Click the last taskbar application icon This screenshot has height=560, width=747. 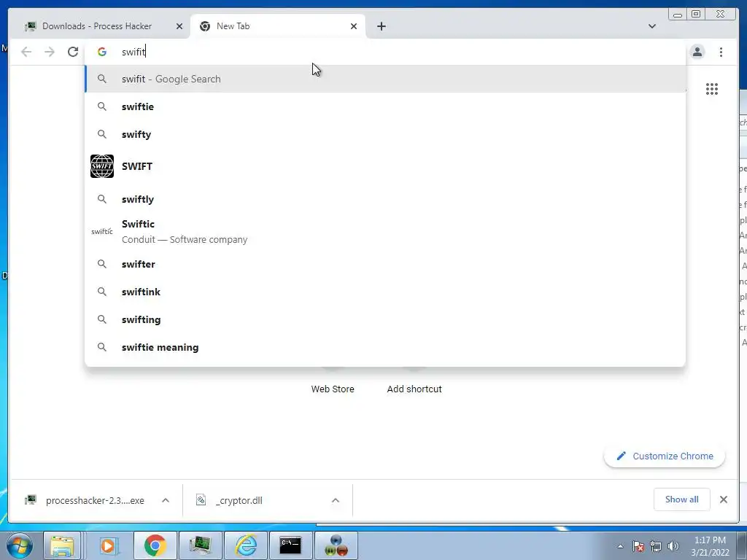click(336, 545)
